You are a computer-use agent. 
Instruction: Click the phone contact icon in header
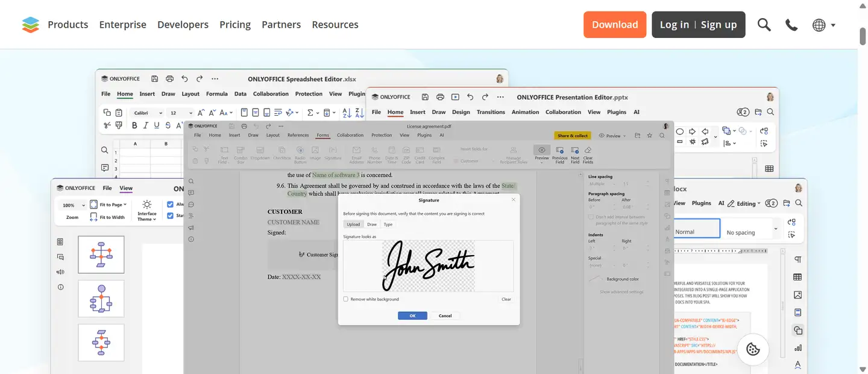(791, 25)
